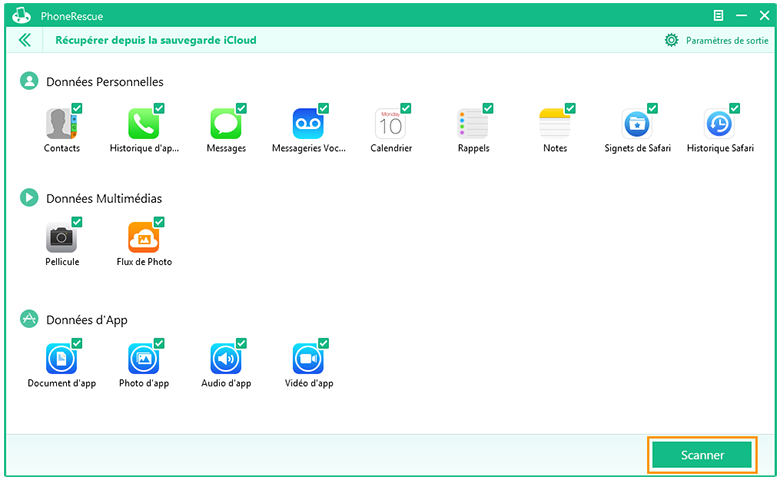780x480 pixels.
Task: Click the Données Personnelles person icon
Action: (29, 81)
